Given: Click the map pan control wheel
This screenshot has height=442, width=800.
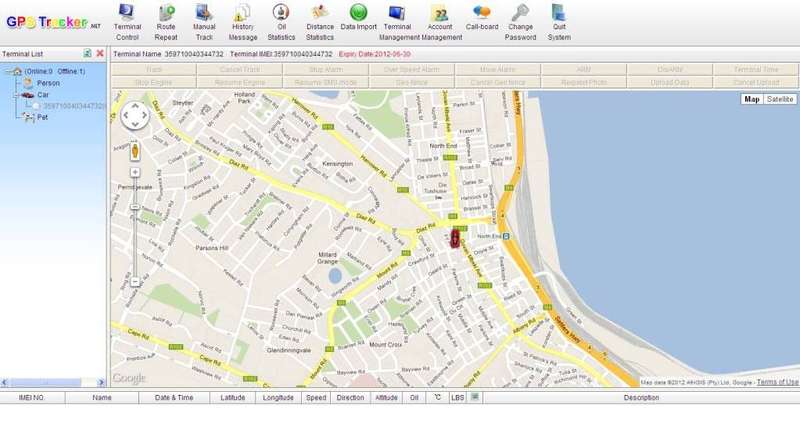Looking at the screenshot, I should coord(135,115).
